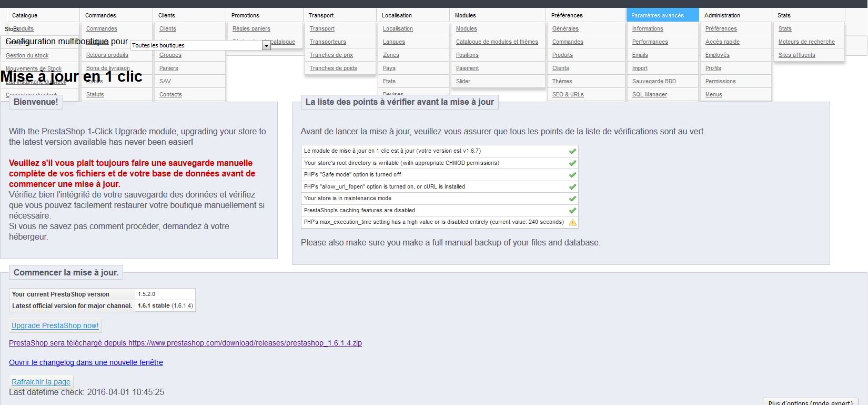Open the Administration top menu
The width and height of the screenshot is (868, 405).
pos(722,15)
